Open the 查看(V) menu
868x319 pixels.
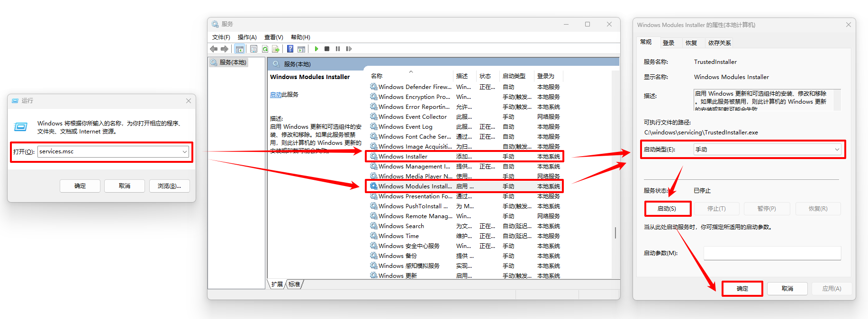[273, 37]
